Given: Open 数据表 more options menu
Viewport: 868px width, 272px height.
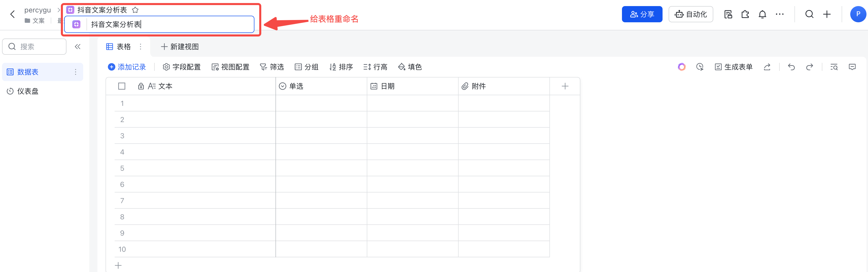Looking at the screenshot, I should (x=76, y=72).
